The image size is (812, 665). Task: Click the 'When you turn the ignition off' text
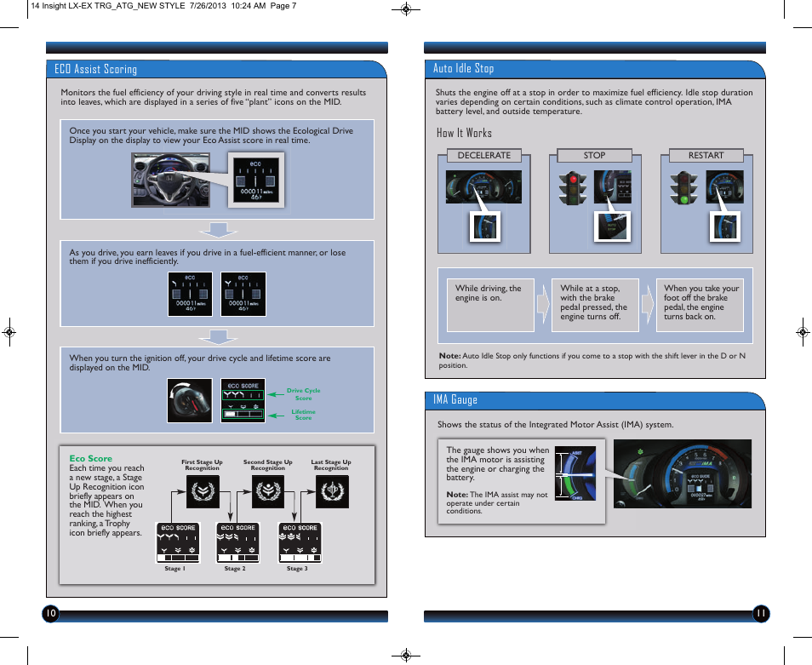coord(200,363)
